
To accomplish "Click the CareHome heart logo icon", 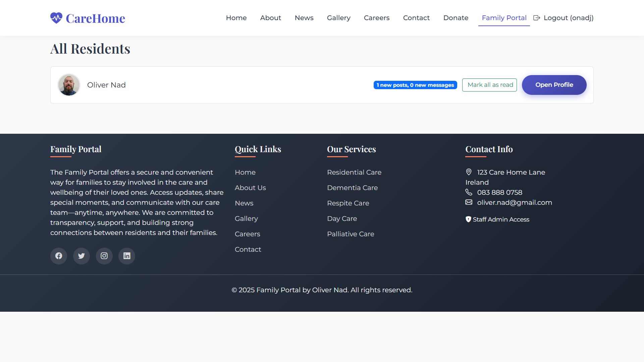I will click(x=56, y=18).
